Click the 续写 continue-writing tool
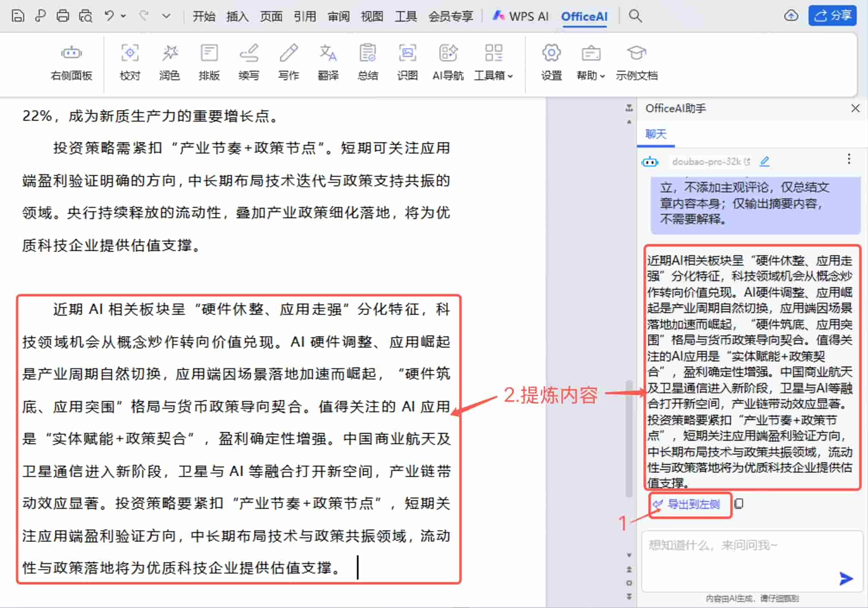Image resolution: width=868 pixels, height=608 pixels. (249, 62)
